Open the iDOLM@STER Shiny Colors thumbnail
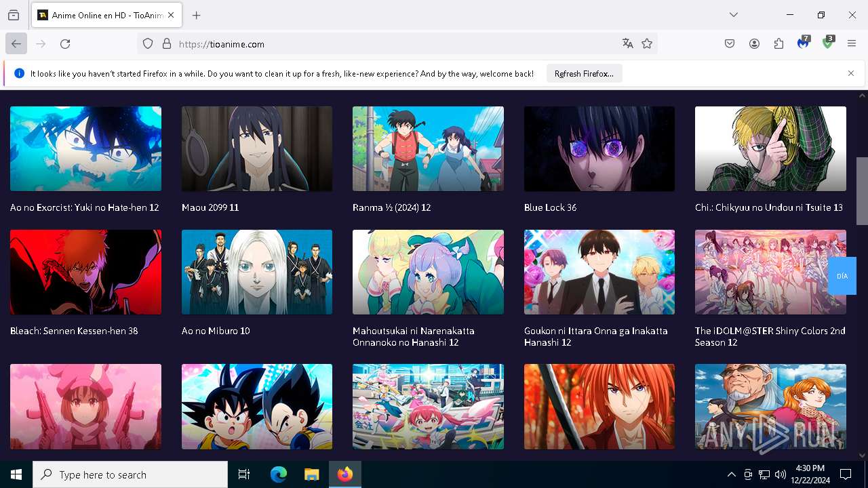The height and width of the screenshot is (488, 868). [770, 272]
